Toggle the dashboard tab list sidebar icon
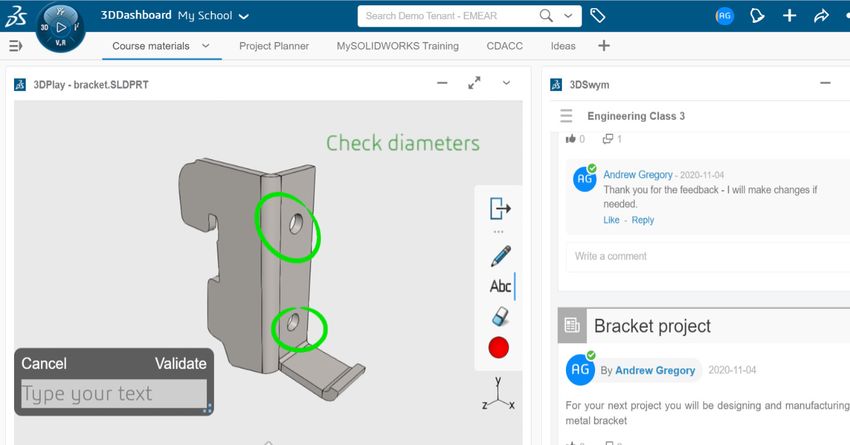This screenshot has width=850, height=445. (16, 46)
